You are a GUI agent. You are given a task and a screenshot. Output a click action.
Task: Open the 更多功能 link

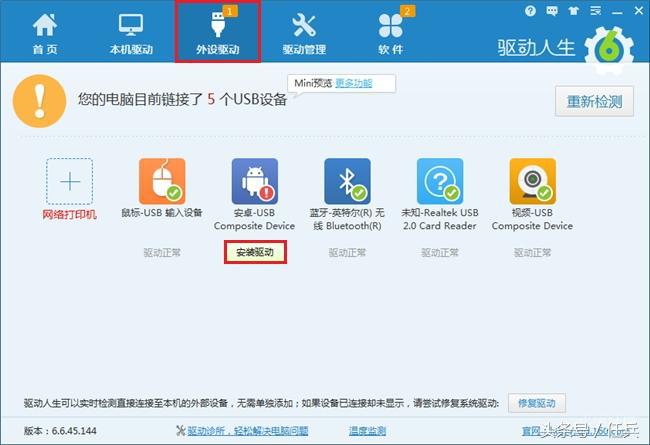tap(354, 83)
